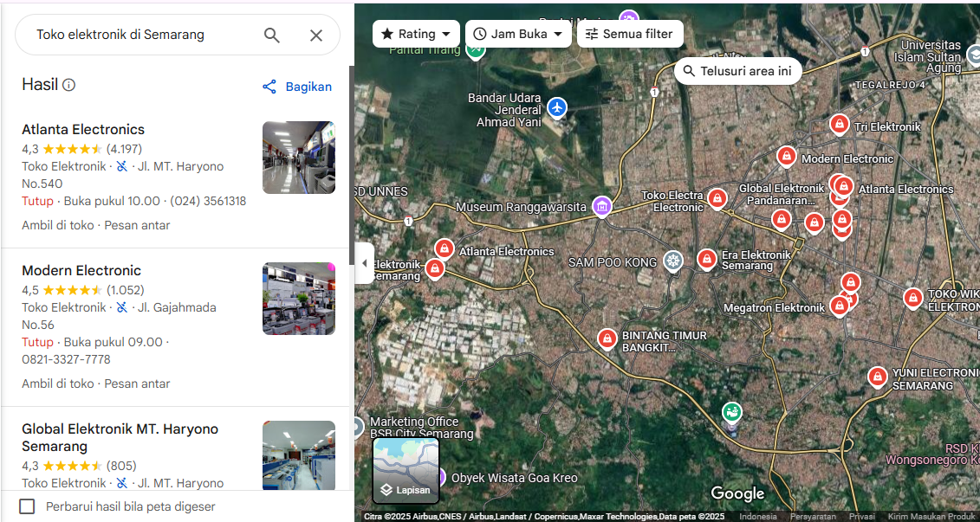Share results using the Bagikan link

[x=297, y=87]
